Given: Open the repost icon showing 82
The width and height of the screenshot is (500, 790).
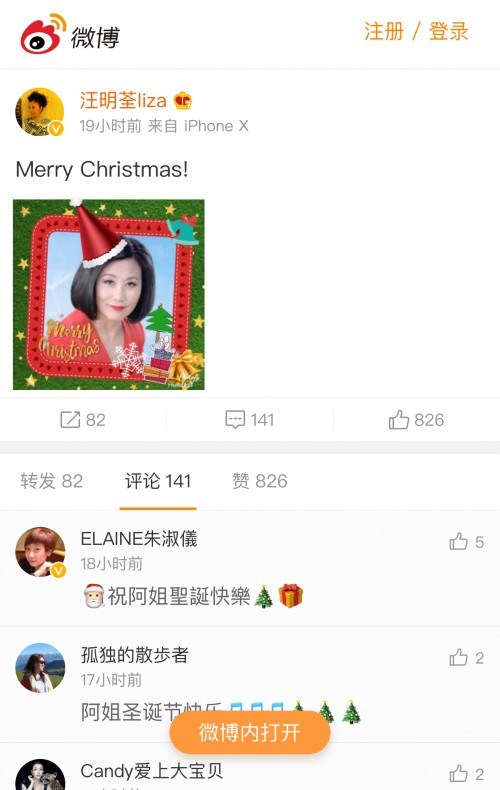Looking at the screenshot, I should click(70, 419).
